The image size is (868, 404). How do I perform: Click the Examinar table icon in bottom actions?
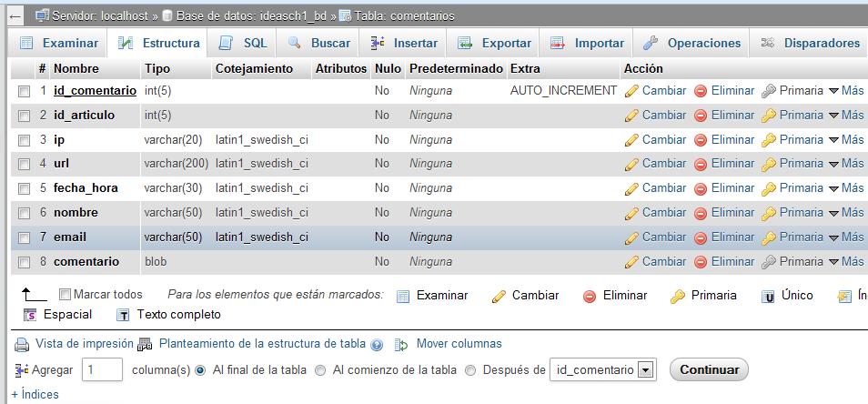(403, 297)
